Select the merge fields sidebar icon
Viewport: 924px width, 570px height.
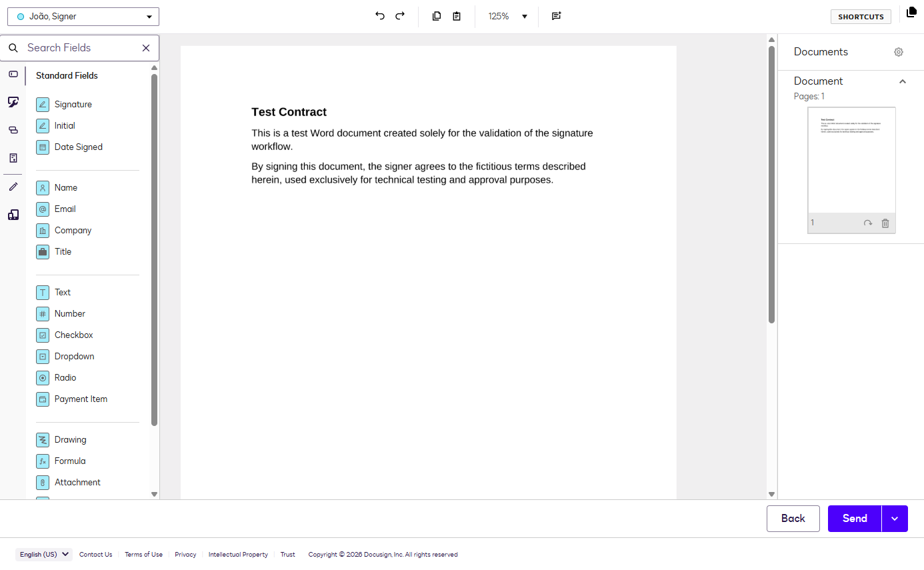tap(13, 130)
